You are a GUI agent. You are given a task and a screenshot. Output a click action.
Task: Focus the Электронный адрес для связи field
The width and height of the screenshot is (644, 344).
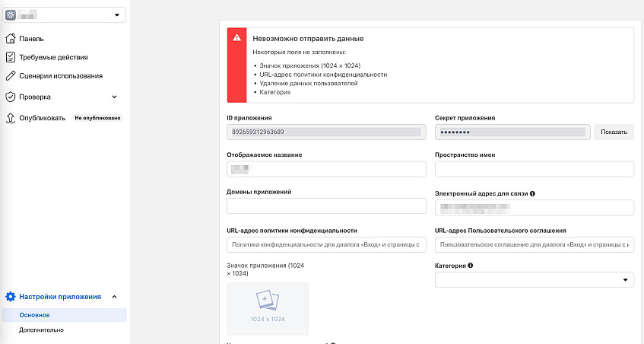pyautogui.click(x=535, y=208)
